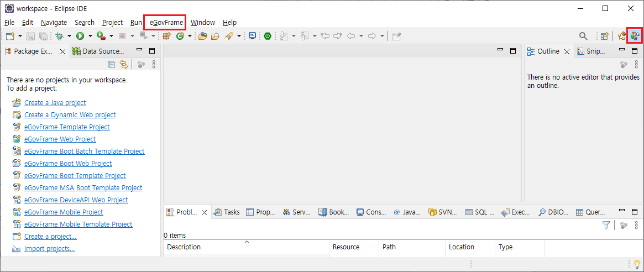This screenshot has height=272, width=644.
Task: Click the Location column header
Action: click(470, 247)
